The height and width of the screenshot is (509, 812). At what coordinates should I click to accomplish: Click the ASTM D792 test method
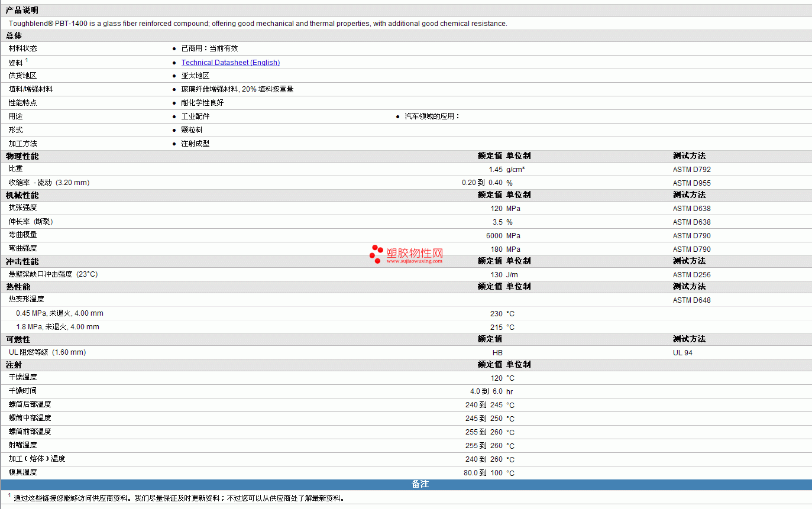[692, 170]
